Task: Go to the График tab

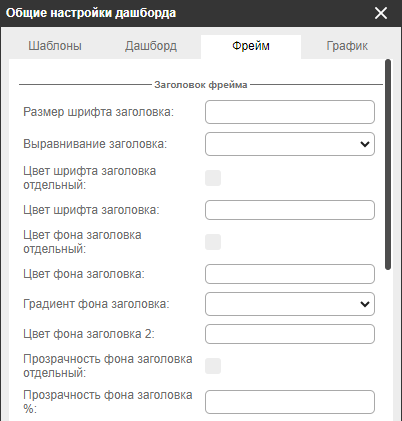Action: (347, 46)
